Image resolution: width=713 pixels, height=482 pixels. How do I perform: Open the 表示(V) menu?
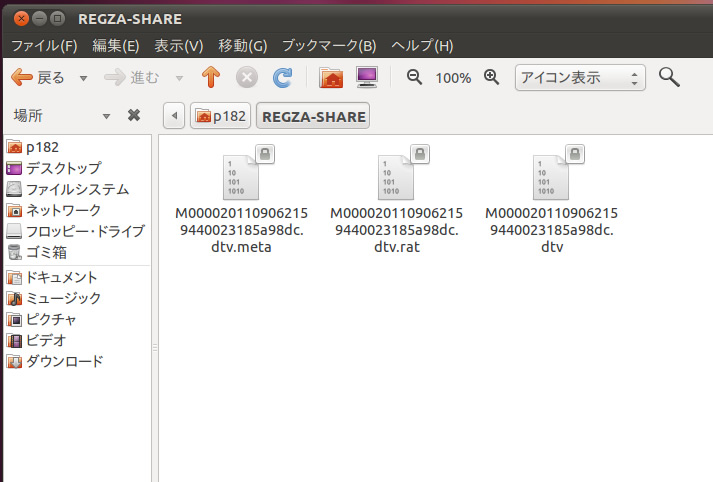coord(178,45)
